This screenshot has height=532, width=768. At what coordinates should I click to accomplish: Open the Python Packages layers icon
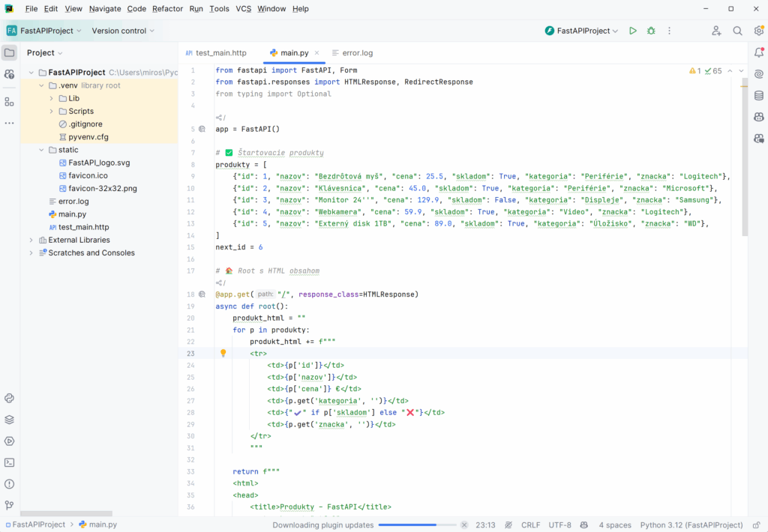(x=9, y=420)
